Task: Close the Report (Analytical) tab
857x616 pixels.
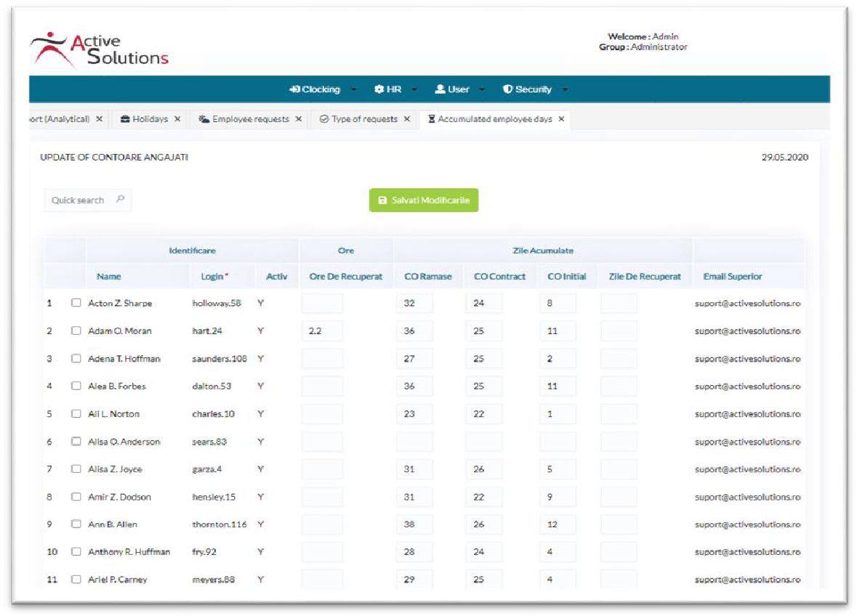Action: coord(99,119)
